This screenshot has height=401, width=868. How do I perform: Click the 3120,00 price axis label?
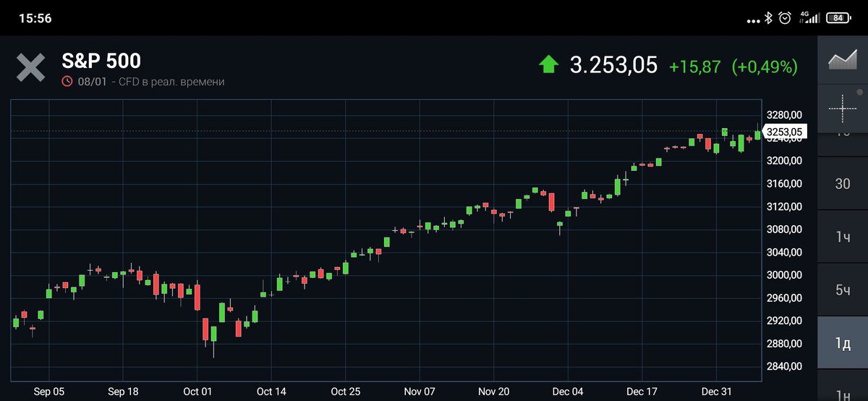coord(784,206)
